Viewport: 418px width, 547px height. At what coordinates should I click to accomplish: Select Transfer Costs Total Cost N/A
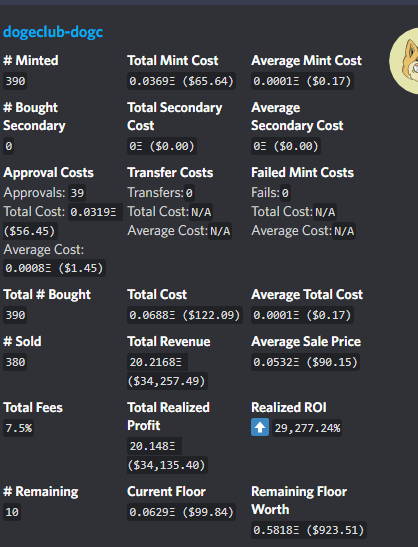201,212
